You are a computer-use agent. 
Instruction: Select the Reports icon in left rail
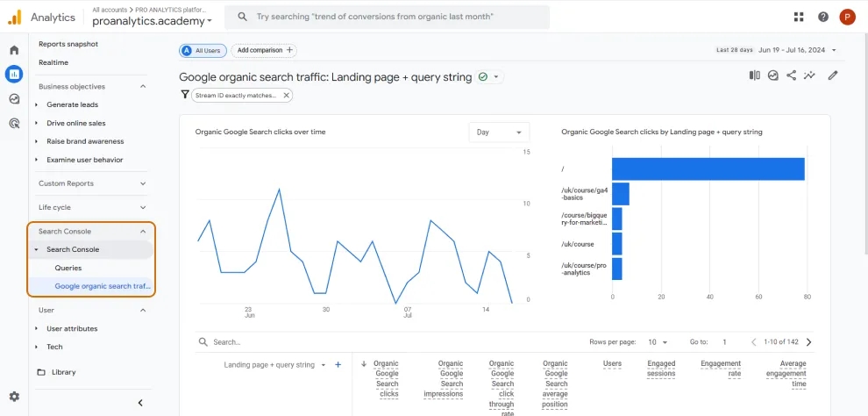coord(14,74)
